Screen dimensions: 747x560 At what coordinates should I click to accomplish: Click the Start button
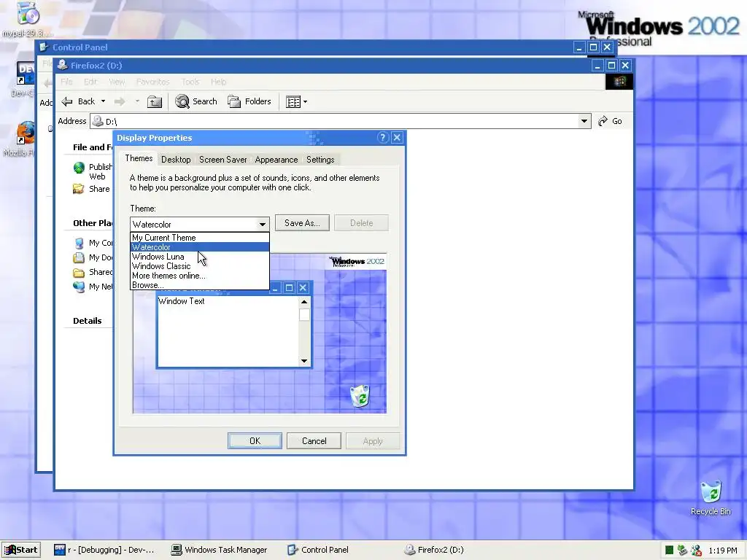tap(21, 550)
